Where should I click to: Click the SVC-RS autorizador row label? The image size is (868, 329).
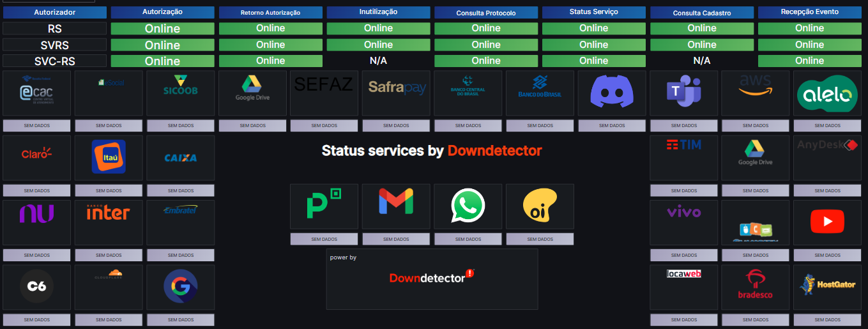tap(55, 61)
